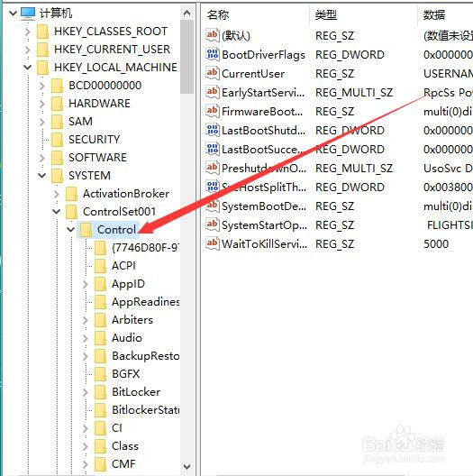Select the Audio key
Viewport: 473px width, 476px height.
tap(127, 338)
